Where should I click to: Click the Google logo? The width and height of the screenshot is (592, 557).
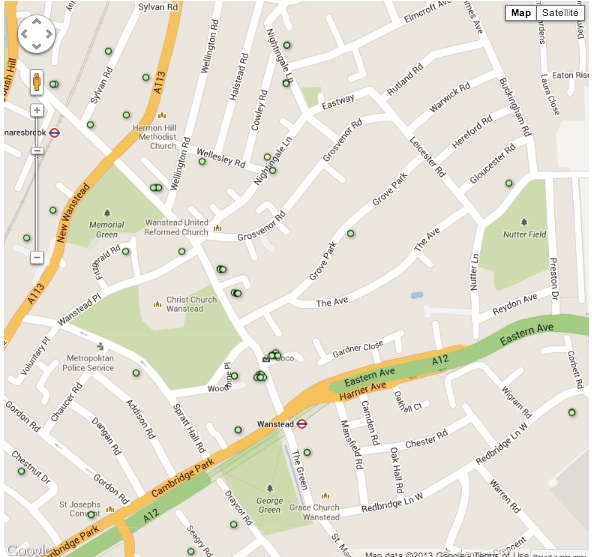(26, 551)
